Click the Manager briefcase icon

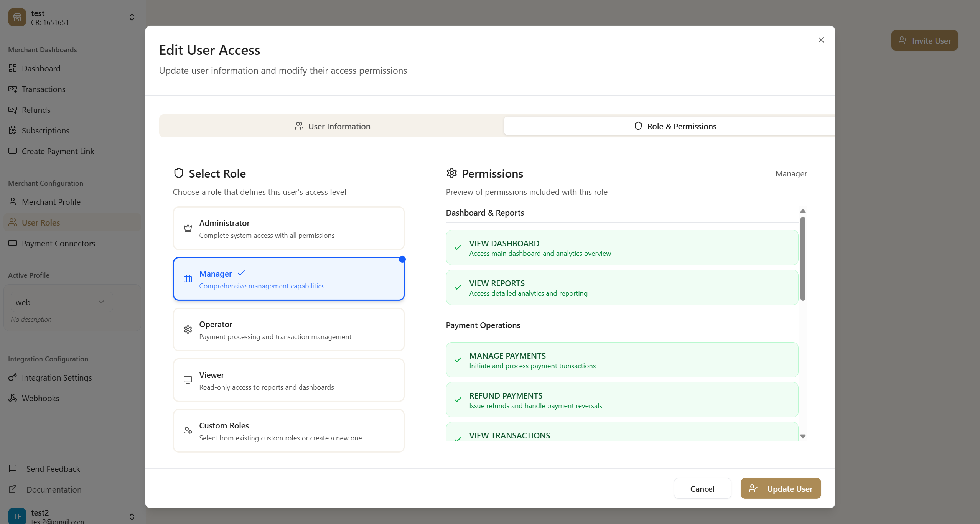click(188, 279)
